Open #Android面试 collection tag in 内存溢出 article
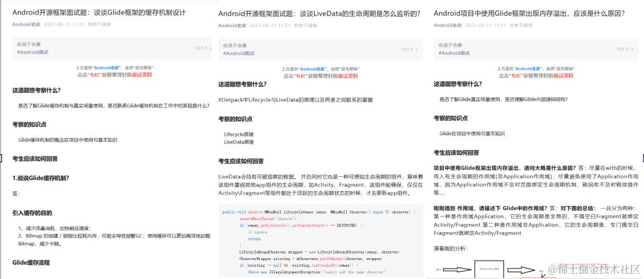Image resolution: width=644 pixels, height=279 pixels. click(454, 53)
